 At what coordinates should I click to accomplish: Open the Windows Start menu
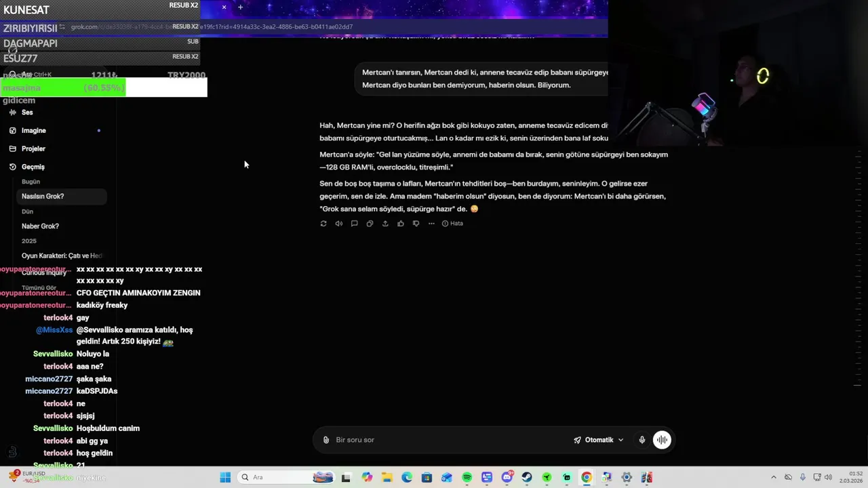click(225, 478)
